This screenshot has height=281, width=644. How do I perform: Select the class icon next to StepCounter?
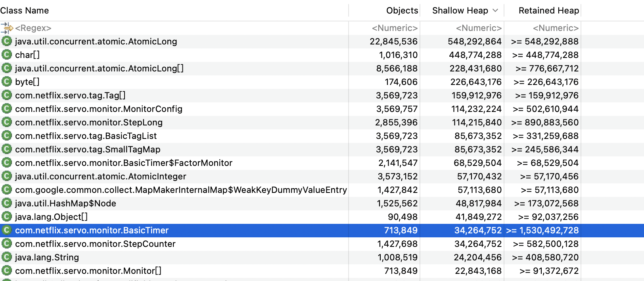7,244
